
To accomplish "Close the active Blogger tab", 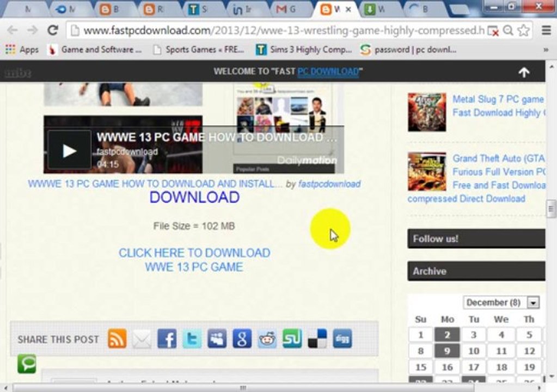I will point(348,10).
